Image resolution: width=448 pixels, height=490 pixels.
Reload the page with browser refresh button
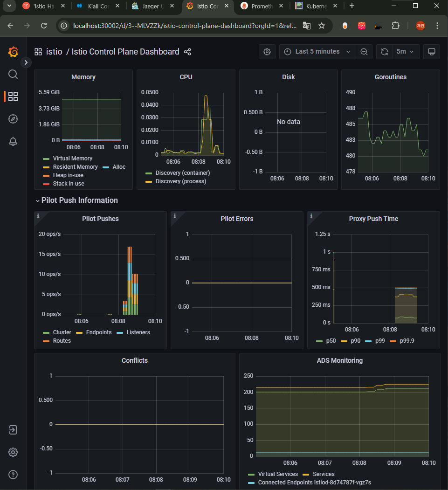[x=44, y=26]
